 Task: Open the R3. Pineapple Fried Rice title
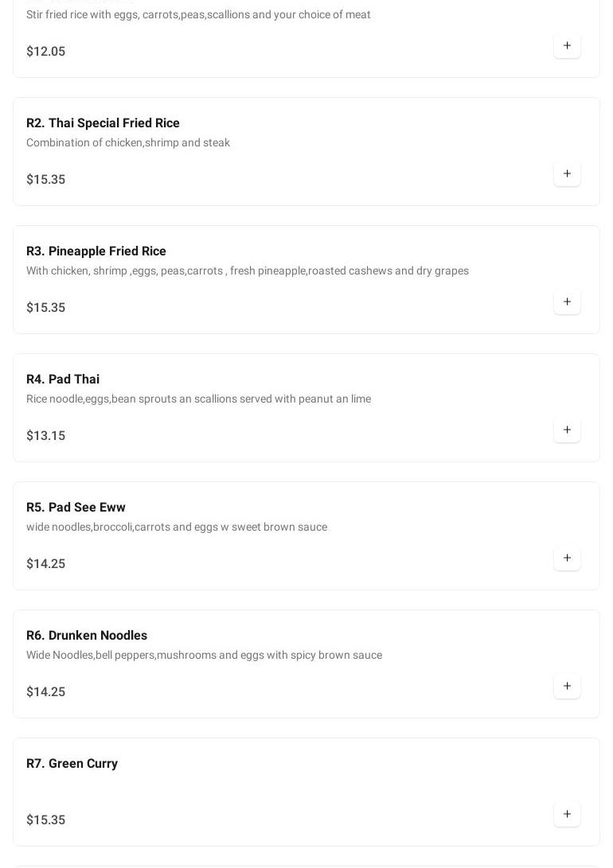[96, 251]
